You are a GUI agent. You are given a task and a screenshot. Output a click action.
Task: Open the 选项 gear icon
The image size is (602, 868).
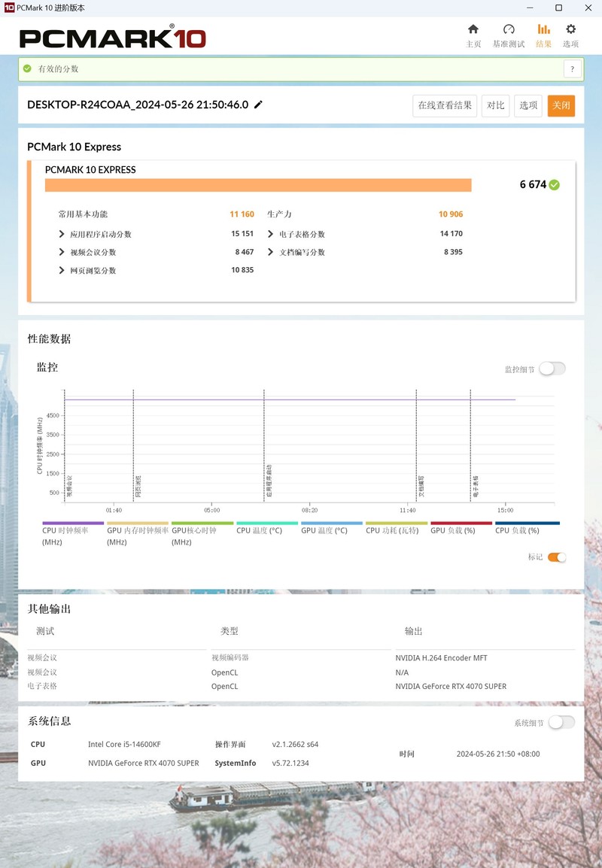570,29
